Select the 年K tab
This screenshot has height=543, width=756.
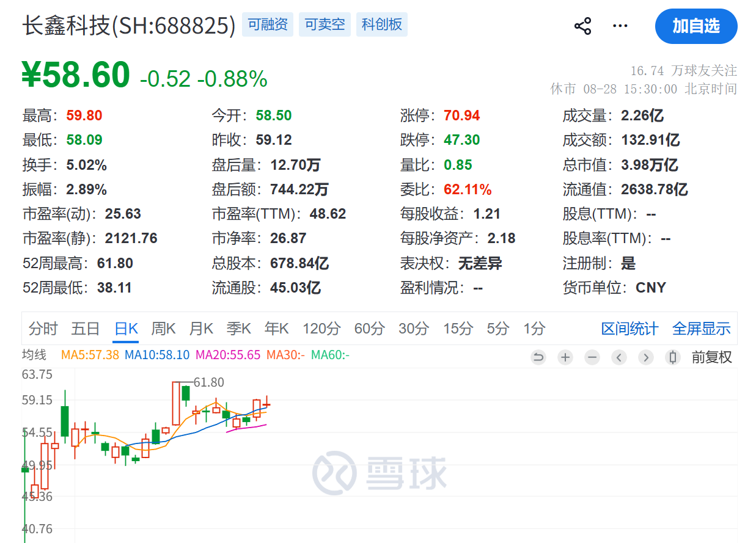coord(276,329)
